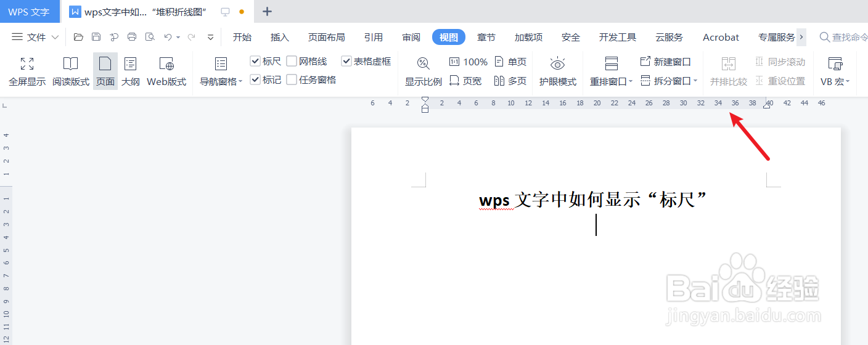Image resolution: width=868 pixels, height=345 pixels.
Task: Open the 安全 tab
Action: click(x=571, y=37)
